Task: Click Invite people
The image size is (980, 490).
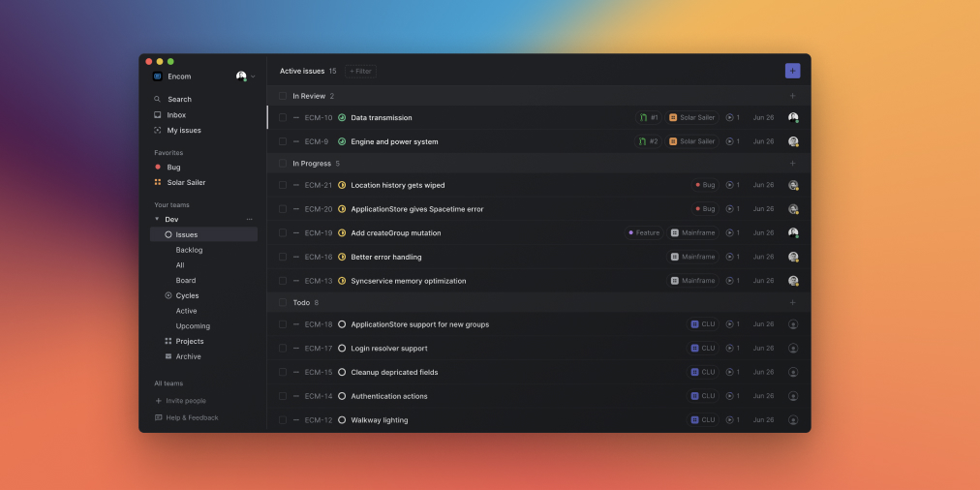Action: [186, 401]
